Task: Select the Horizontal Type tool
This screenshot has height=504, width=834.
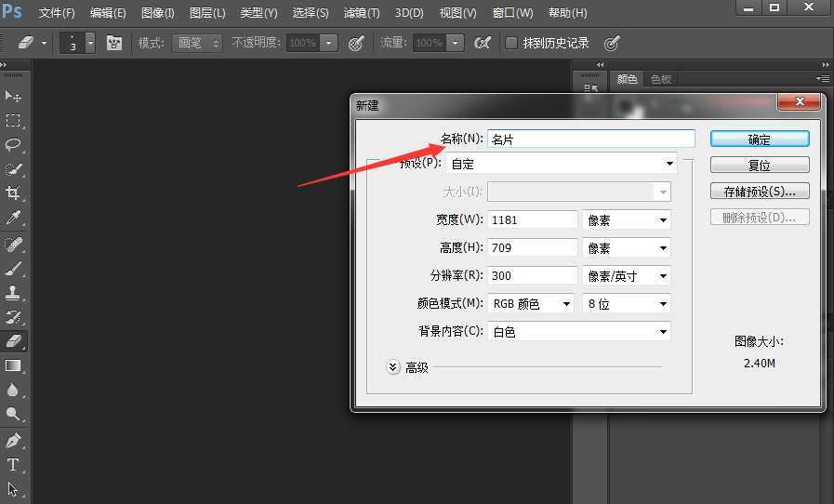Action: [13, 465]
